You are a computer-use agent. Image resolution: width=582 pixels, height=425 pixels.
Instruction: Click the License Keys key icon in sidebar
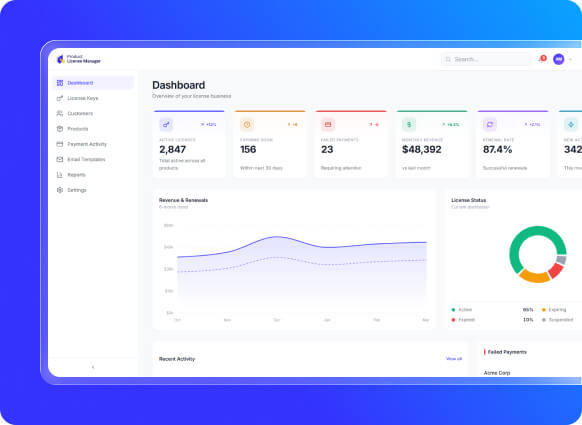(60, 98)
